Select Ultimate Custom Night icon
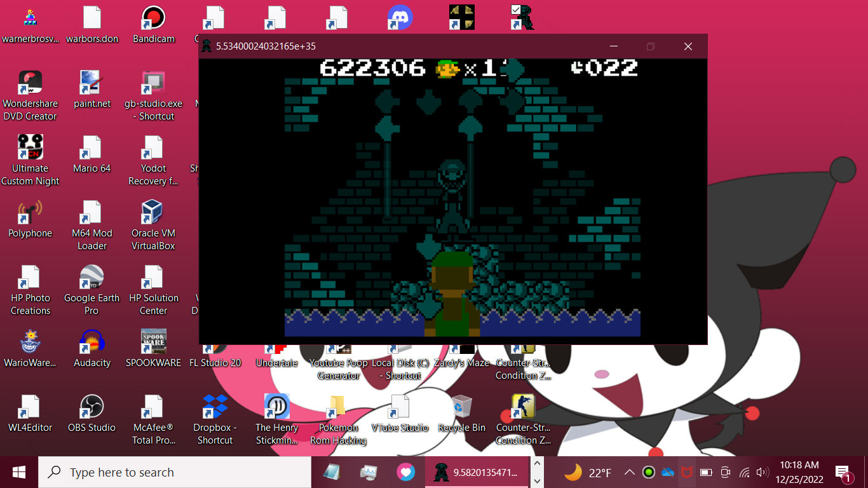 tap(30, 161)
